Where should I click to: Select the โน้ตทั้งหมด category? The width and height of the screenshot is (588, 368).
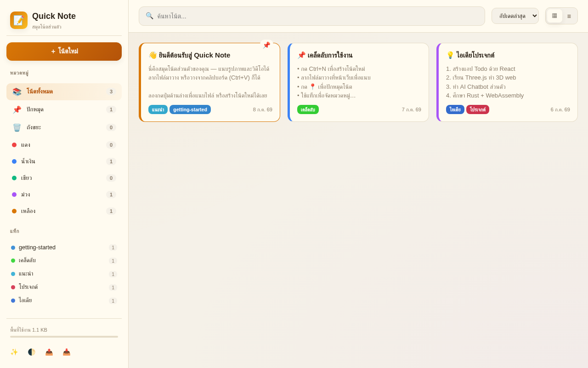coord(64,92)
